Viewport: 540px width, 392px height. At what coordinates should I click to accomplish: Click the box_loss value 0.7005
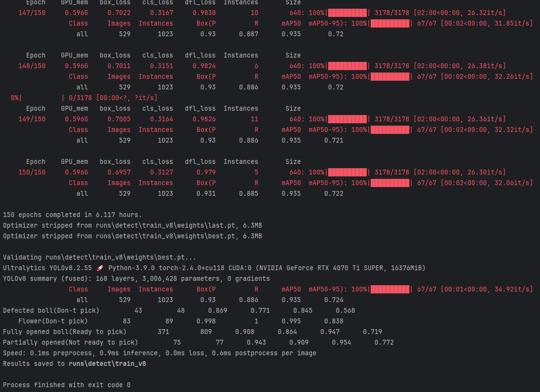pos(119,119)
